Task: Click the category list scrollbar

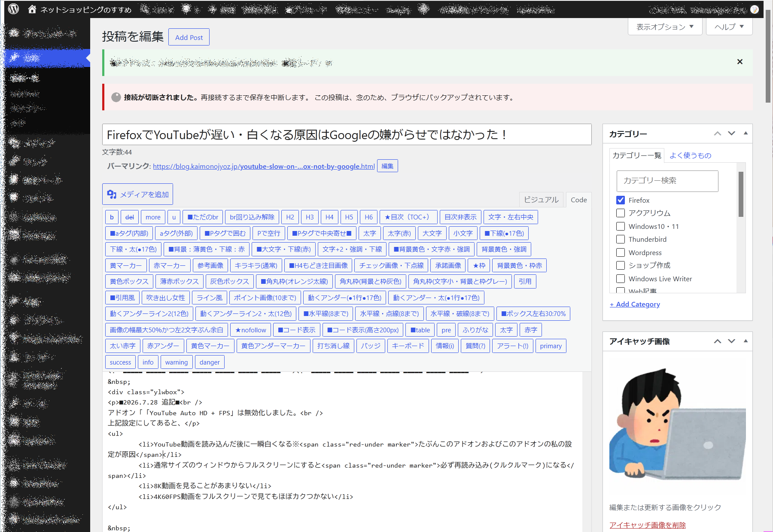Action: point(741,195)
